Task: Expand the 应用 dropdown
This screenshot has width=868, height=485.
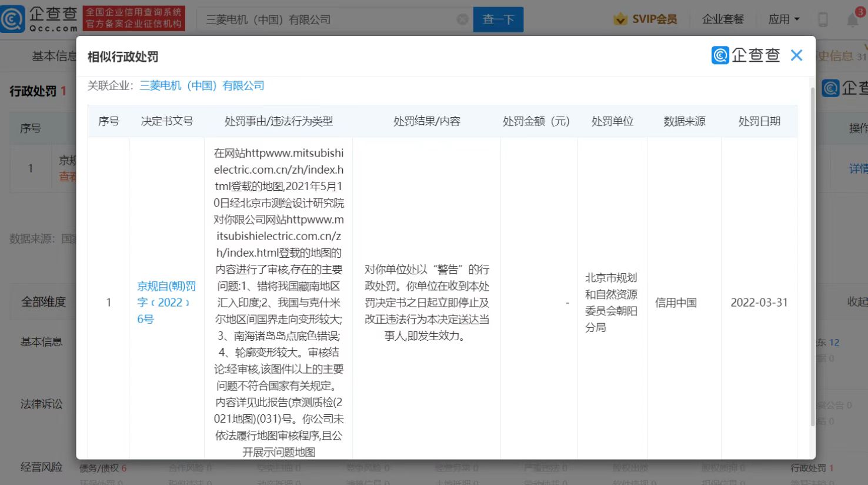Action: (x=784, y=19)
